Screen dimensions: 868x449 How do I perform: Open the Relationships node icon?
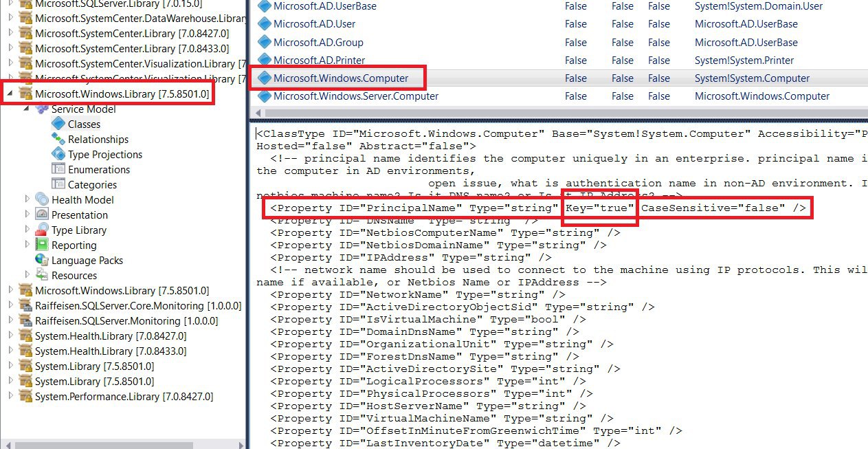point(58,140)
